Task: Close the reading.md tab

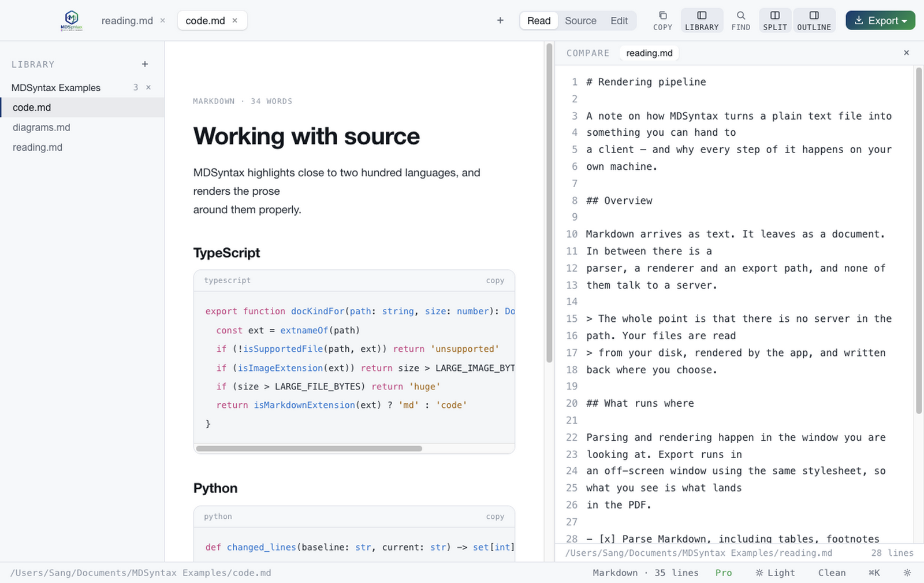Action: [x=163, y=20]
